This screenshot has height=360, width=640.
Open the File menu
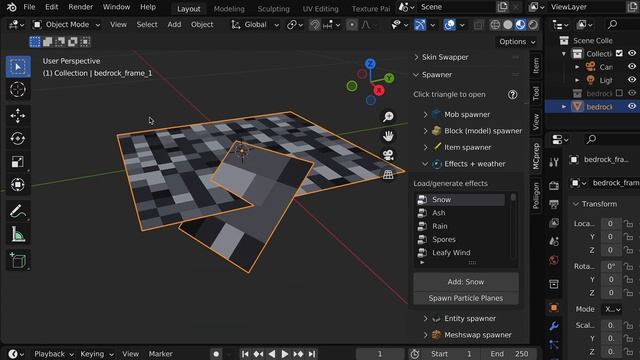[x=29, y=7]
